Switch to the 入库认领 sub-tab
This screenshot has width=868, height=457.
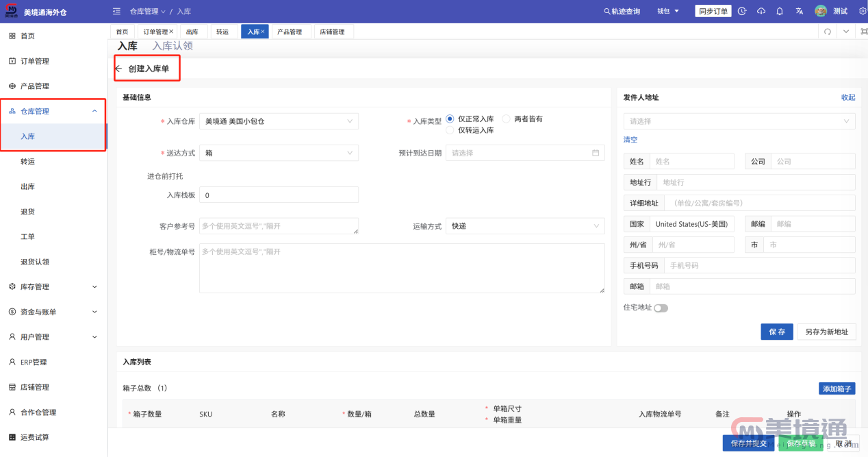click(x=173, y=46)
